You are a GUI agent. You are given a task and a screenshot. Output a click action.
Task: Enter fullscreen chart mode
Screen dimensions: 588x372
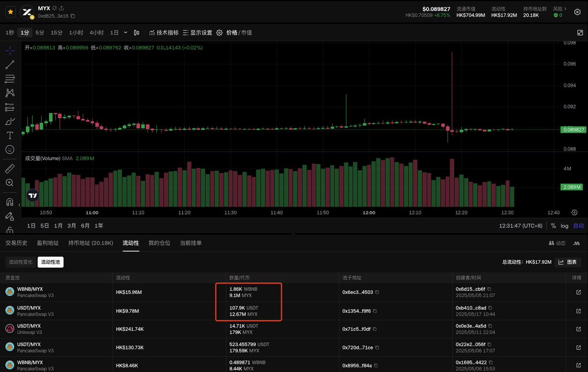(580, 33)
